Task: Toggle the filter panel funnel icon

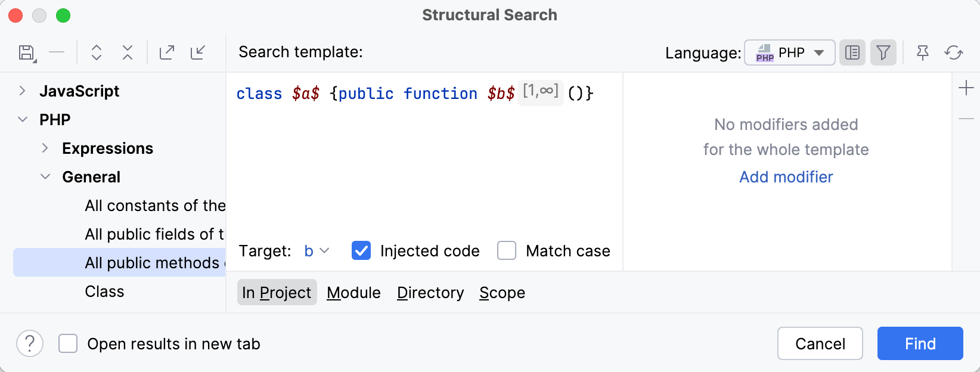Action: (883, 52)
